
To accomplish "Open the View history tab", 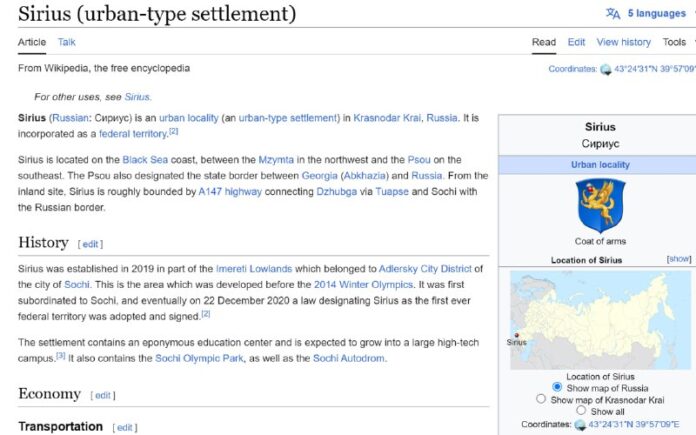I will (623, 42).
